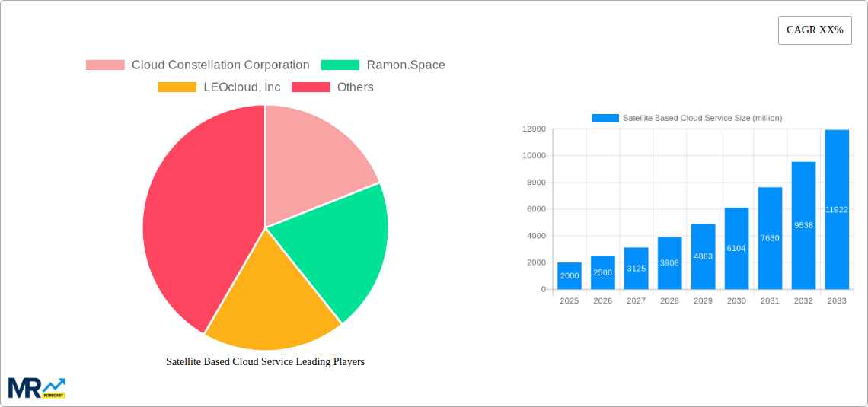Toggle the blue bar chart legend swatch
Image resolution: width=868 pixels, height=407 pixels.
tap(605, 118)
